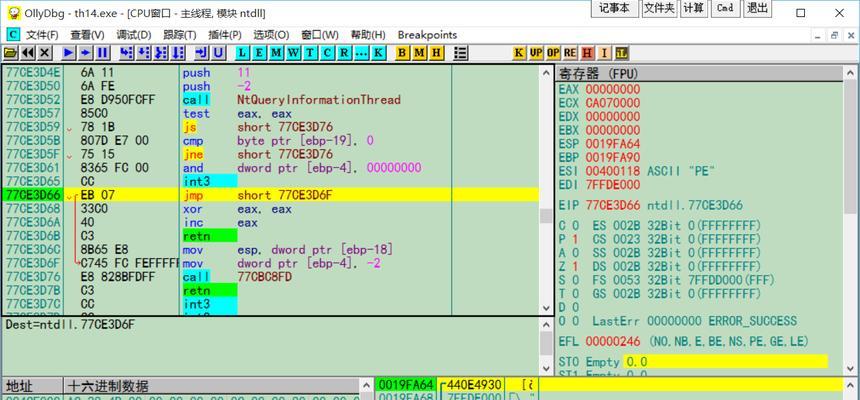Viewport: 860px width, 400px height.
Task: Click the TL plugin toolbar icon
Action: coord(621,53)
